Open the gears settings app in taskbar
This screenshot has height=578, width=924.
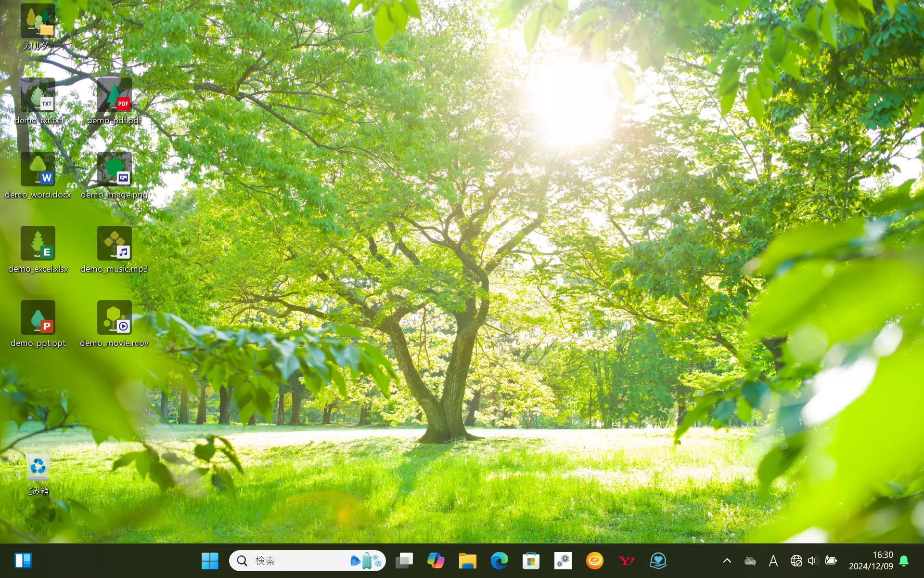pyautogui.click(x=563, y=561)
